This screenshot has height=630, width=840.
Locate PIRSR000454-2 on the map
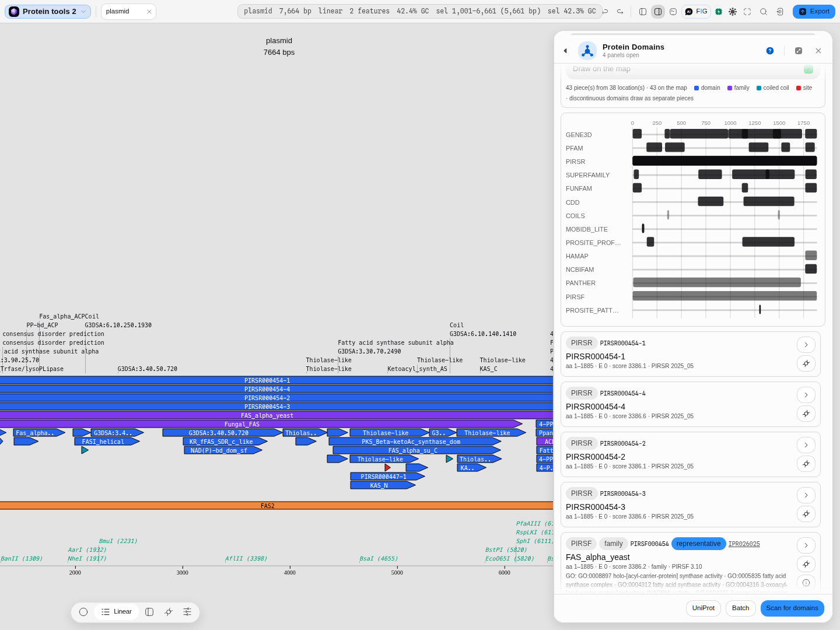(x=806, y=464)
